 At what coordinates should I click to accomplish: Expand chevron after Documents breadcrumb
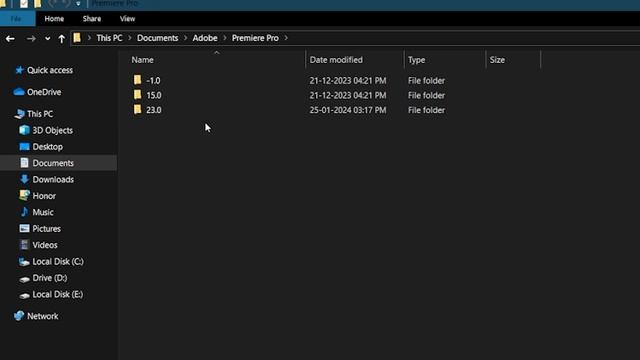click(x=185, y=38)
